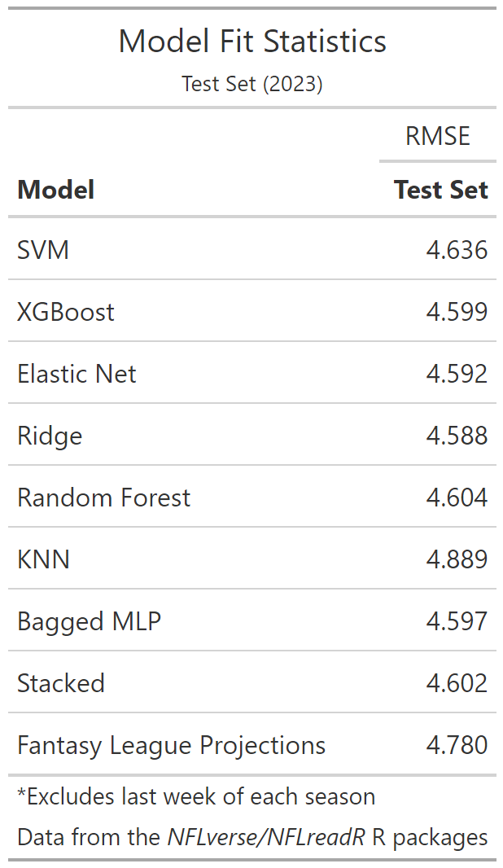
Task: Click the Model Fit Statistics title
Action: click(x=252, y=41)
